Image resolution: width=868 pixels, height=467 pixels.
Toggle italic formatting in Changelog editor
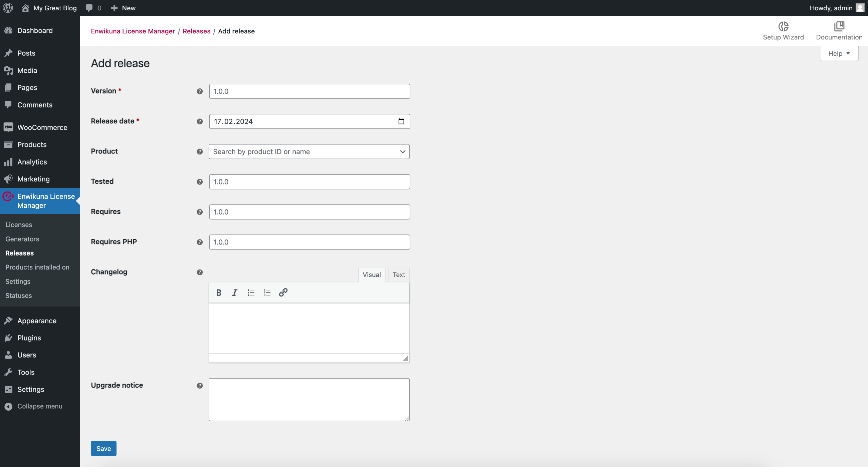[234, 293]
